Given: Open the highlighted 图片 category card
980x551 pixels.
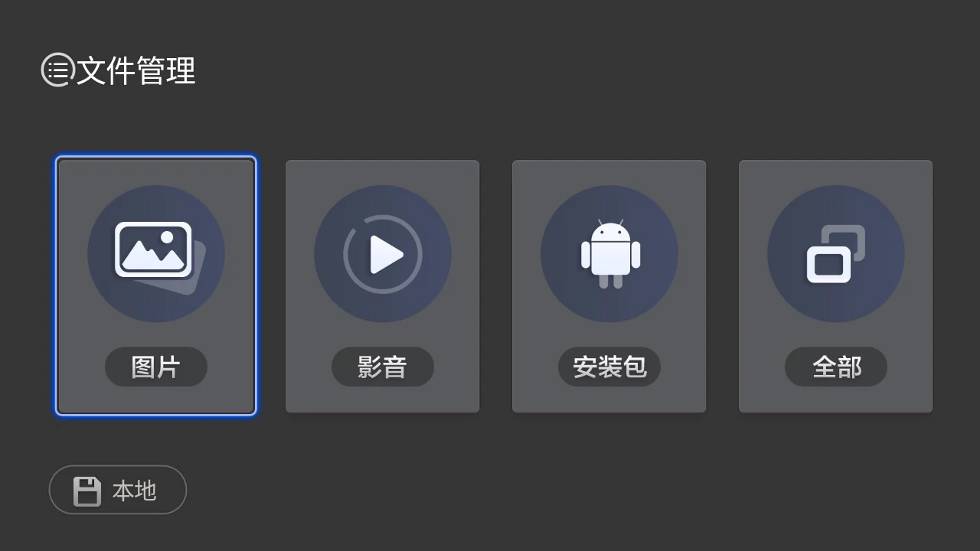Looking at the screenshot, I should tap(156, 286).
